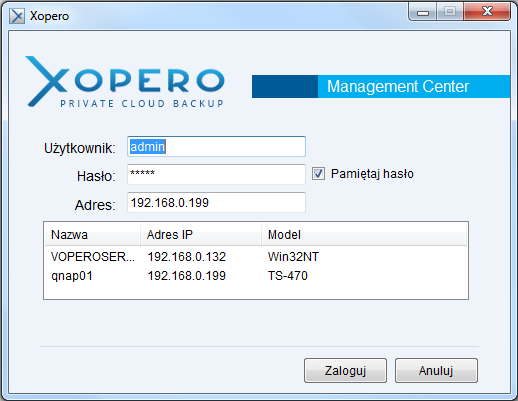Click the Zaloguj button

(345, 371)
